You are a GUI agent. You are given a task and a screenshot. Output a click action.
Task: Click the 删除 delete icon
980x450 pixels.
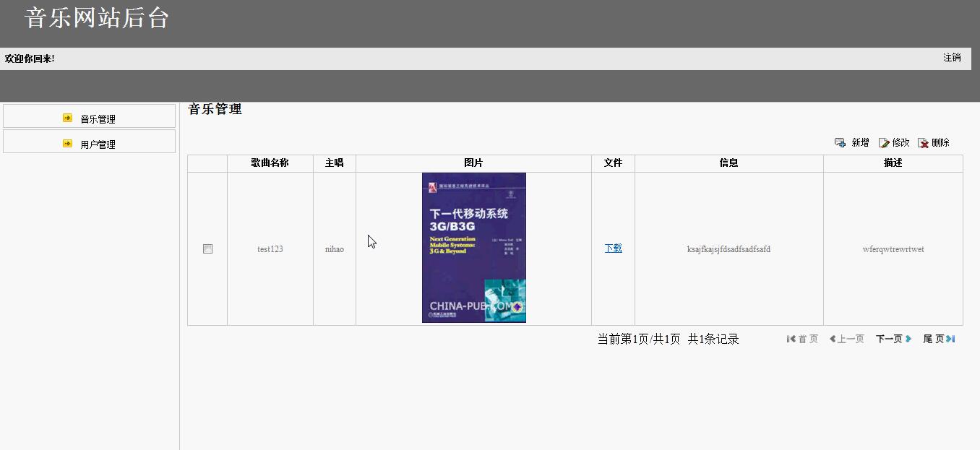(923, 143)
